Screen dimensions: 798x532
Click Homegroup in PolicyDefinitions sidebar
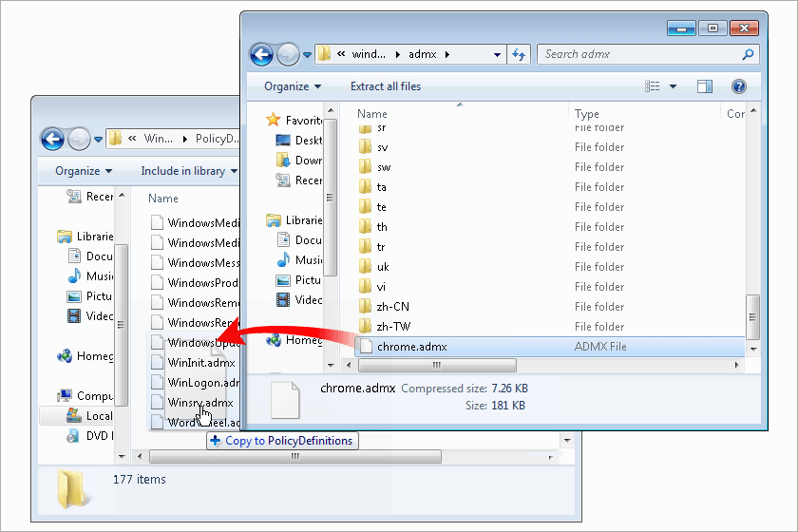[85, 356]
